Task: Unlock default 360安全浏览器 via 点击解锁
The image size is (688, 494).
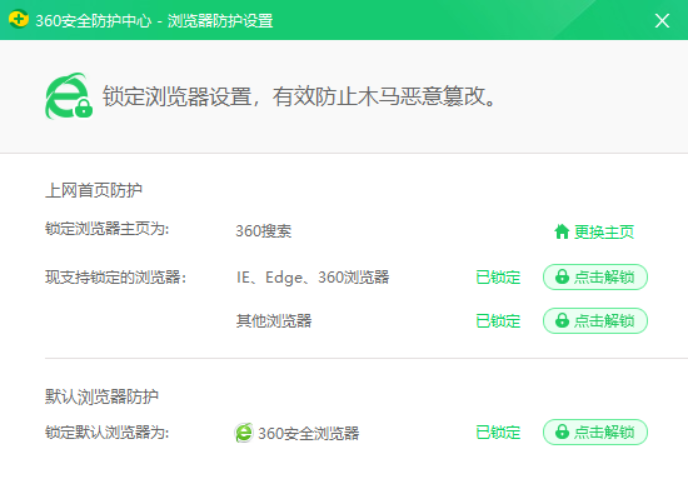Action: (595, 432)
